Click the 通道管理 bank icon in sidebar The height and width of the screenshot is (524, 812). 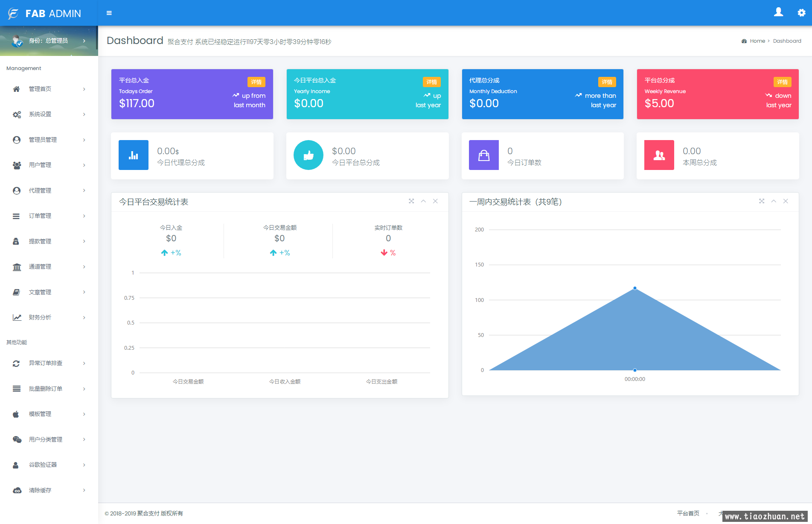point(17,267)
